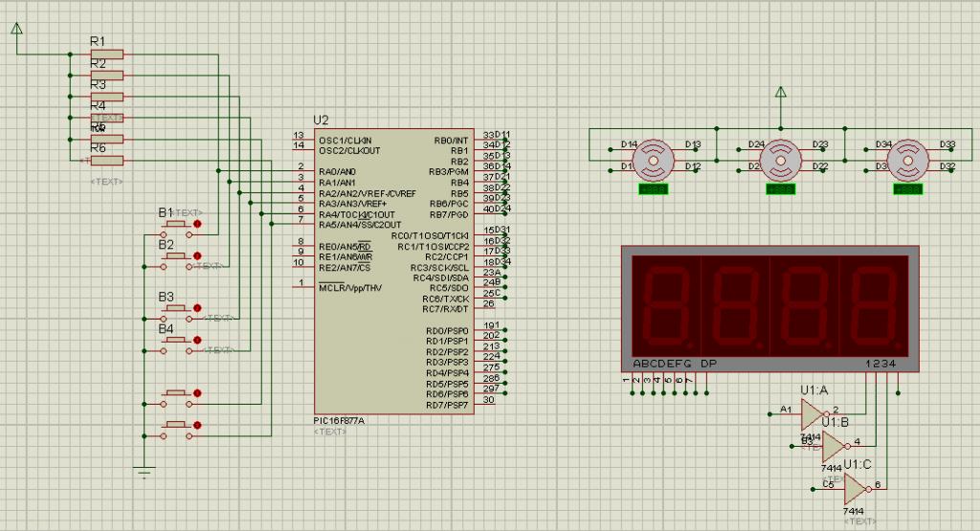Click the R4 resistor body
The width and height of the screenshot is (980, 531).
tap(107, 118)
